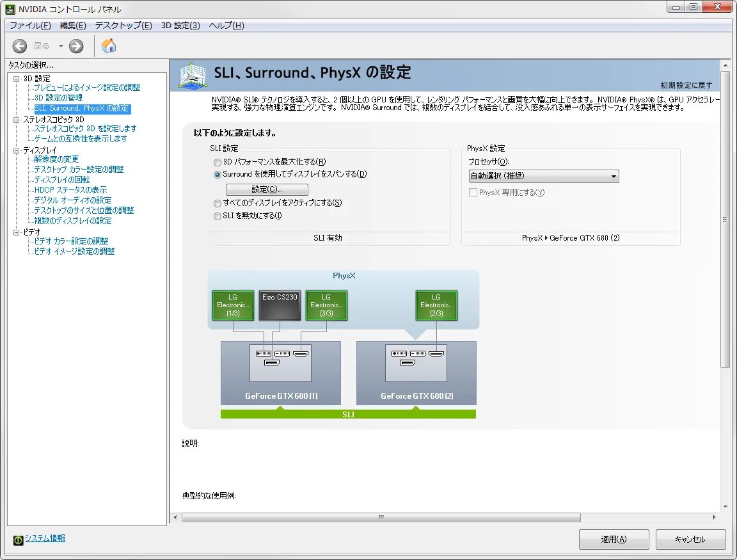Viewport: 737px width, 560px height.
Task: Click the horizontal scrollbar right arrow
Action: tap(714, 517)
